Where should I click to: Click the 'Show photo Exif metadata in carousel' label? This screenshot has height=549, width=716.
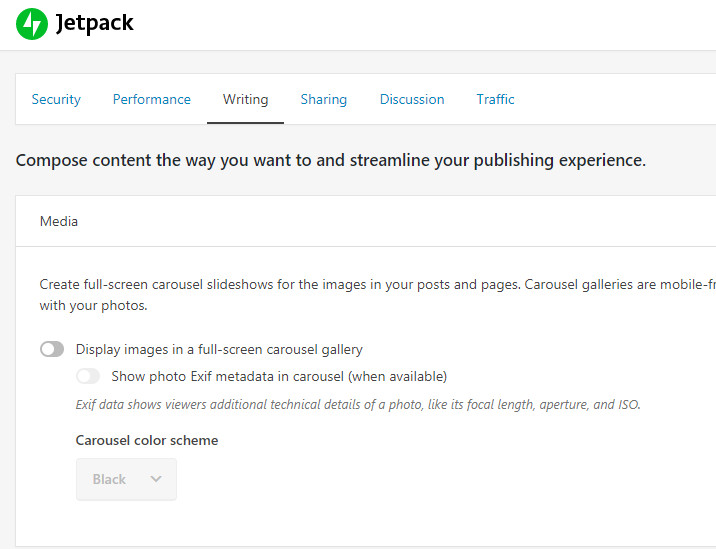279,376
